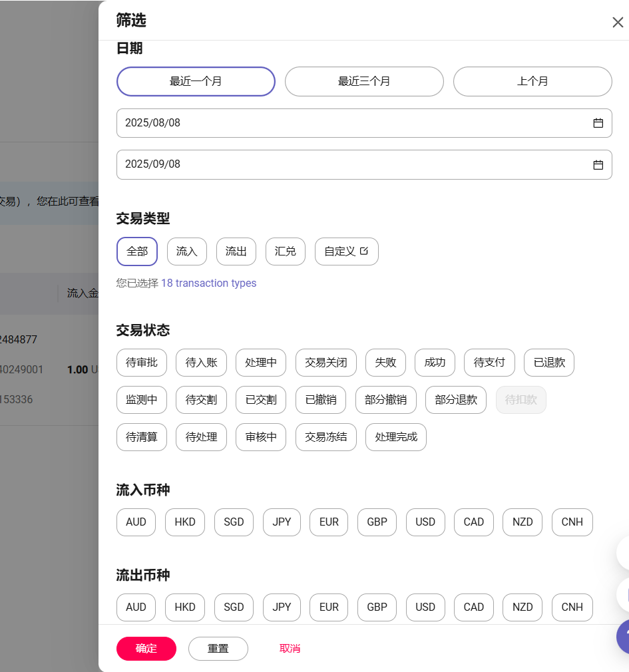Image resolution: width=629 pixels, height=672 pixels.
Task: Select USD under 流入币种
Action: point(425,522)
